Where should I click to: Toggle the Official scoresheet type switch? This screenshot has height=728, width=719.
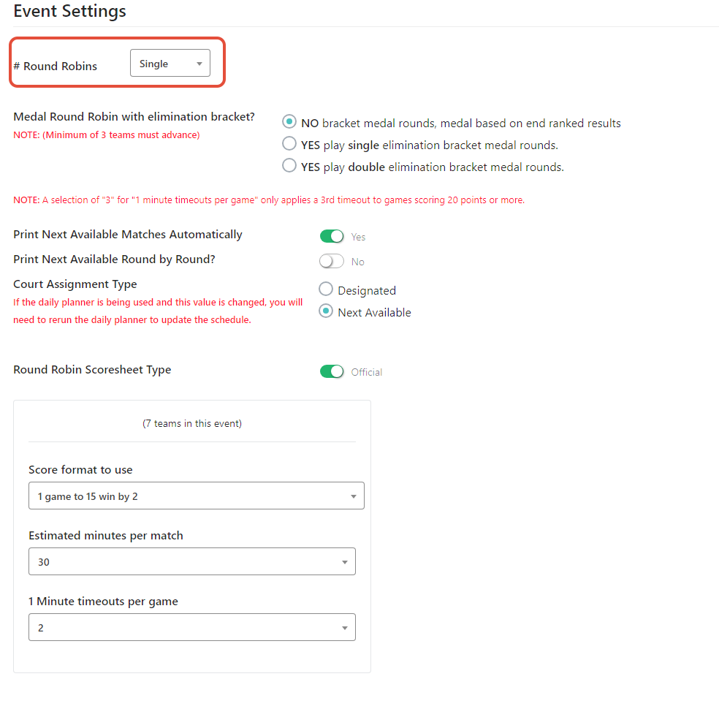tap(332, 371)
